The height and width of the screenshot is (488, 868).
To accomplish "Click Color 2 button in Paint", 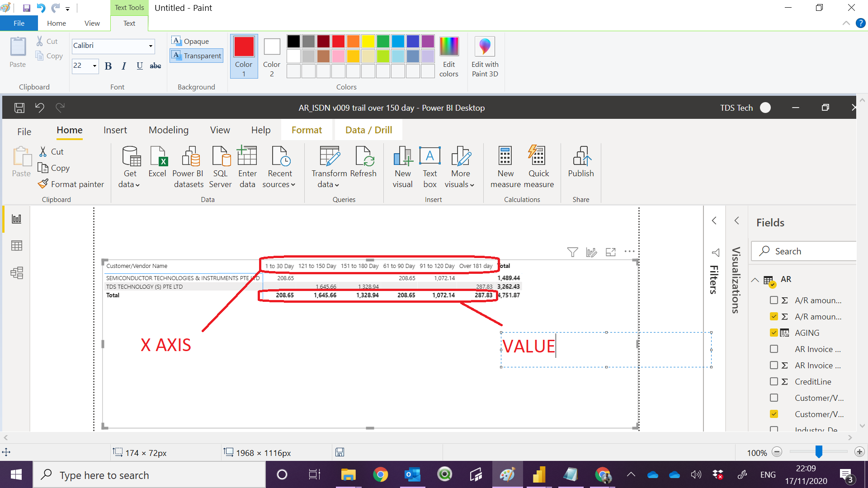I will click(272, 57).
